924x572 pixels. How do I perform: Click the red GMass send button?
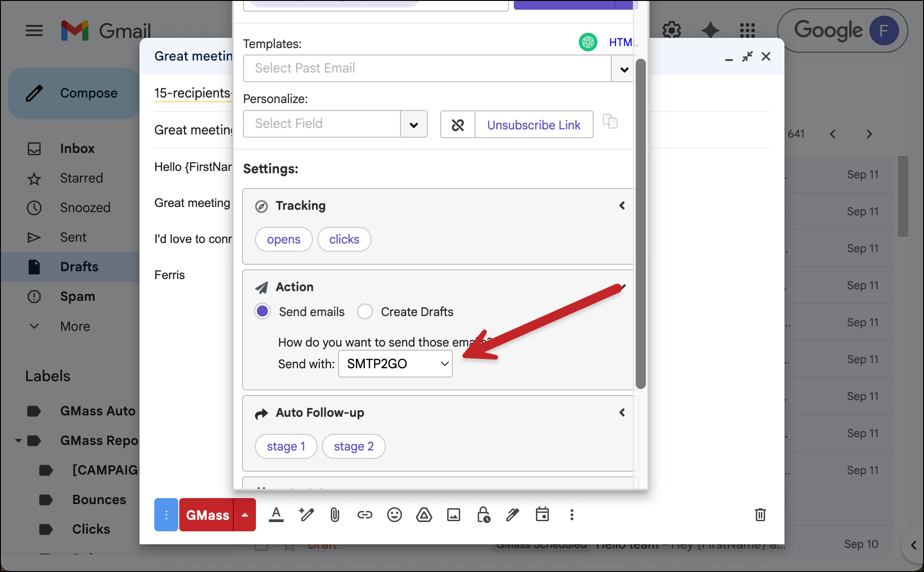tap(207, 515)
